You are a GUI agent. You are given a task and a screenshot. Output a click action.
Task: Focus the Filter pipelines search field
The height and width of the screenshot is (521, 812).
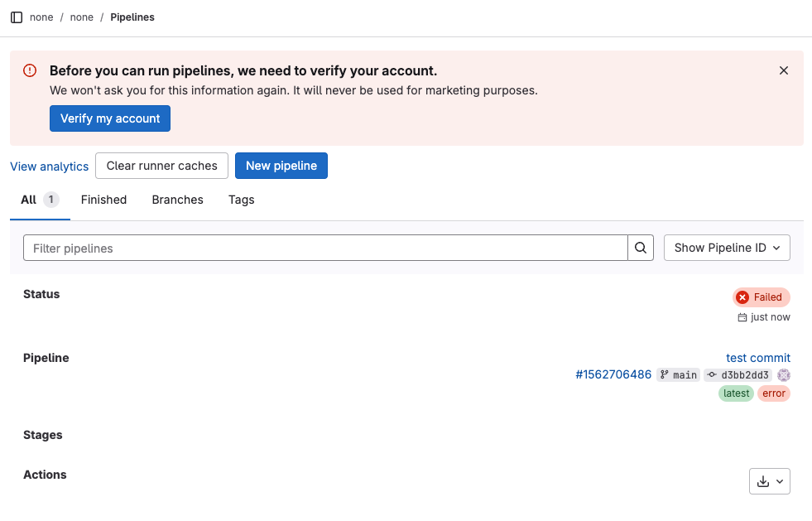coord(325,248)
